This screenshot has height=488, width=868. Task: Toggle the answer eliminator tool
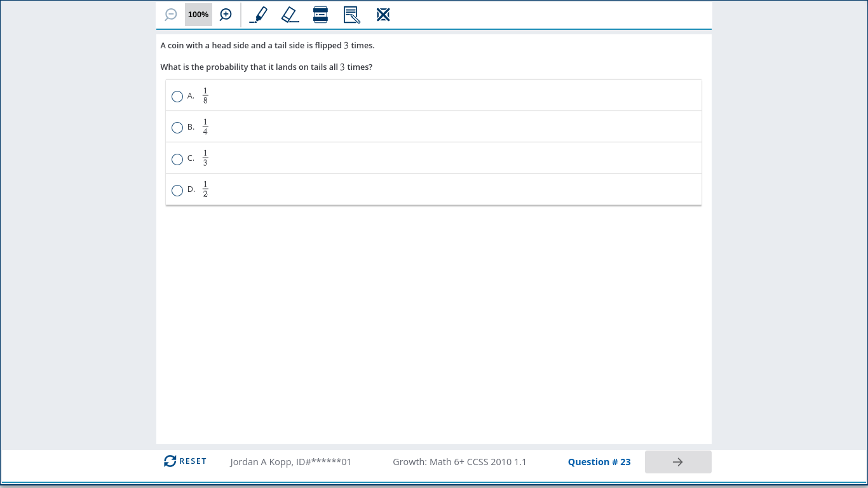[x=383, y=14]
